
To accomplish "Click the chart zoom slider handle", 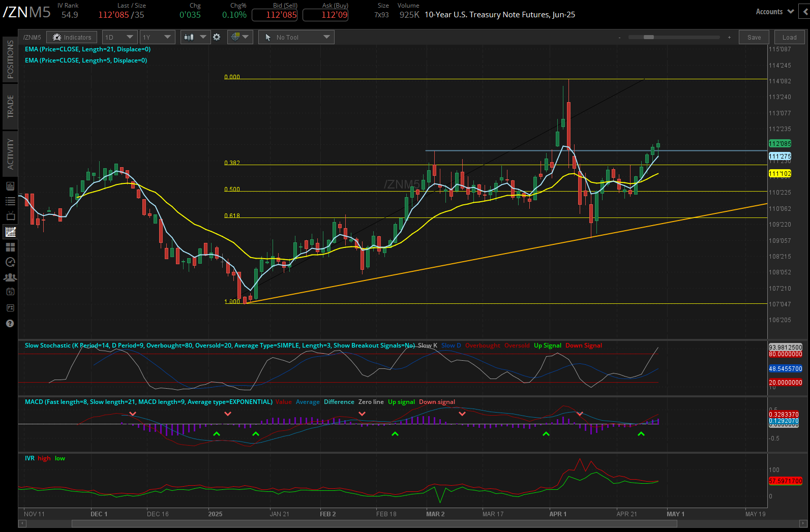I will click(x=649, y=37).
